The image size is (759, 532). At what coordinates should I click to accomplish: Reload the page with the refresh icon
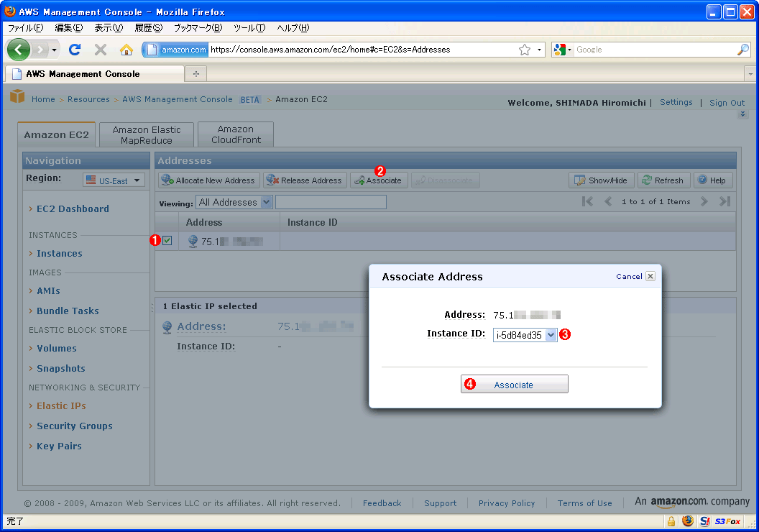[x=75, y=50]
